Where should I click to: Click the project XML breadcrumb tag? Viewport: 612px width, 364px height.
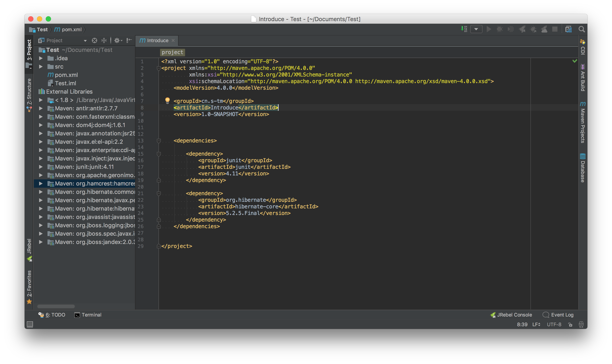coord(172,52)
